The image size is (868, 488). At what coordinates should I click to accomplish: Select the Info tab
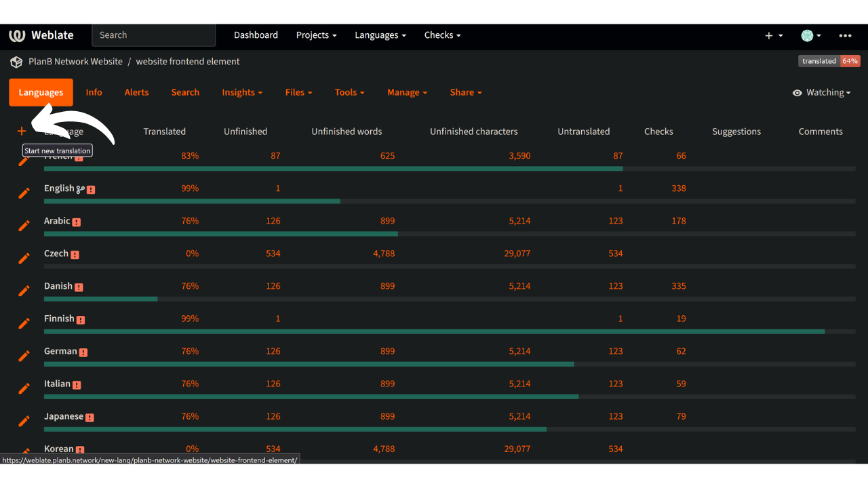[94, 93]
